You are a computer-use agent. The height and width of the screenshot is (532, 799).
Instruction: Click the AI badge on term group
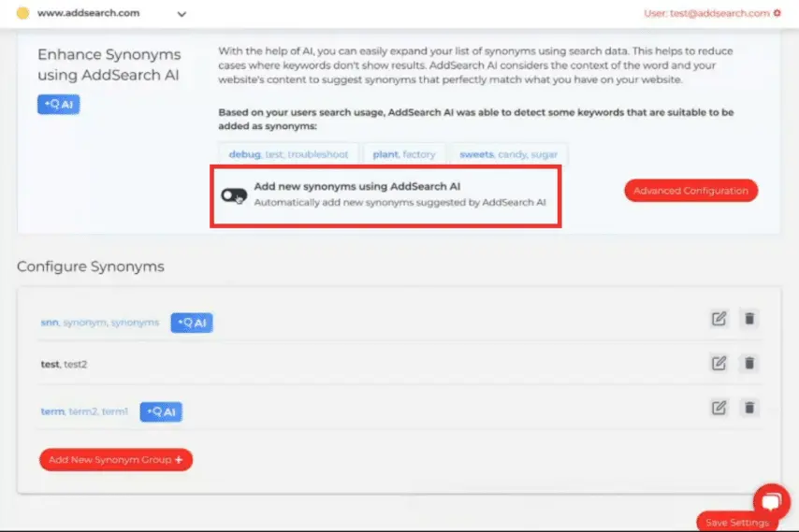[x=161, y=411]
